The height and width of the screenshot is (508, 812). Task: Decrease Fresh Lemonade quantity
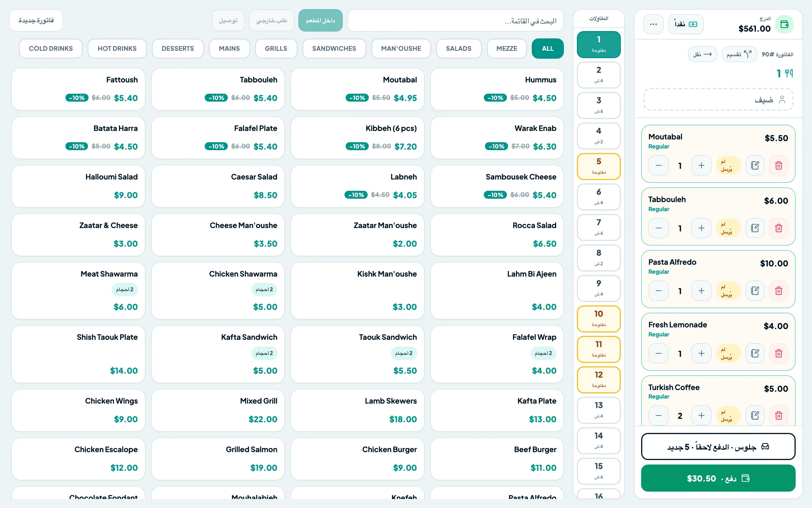(658, 353)
